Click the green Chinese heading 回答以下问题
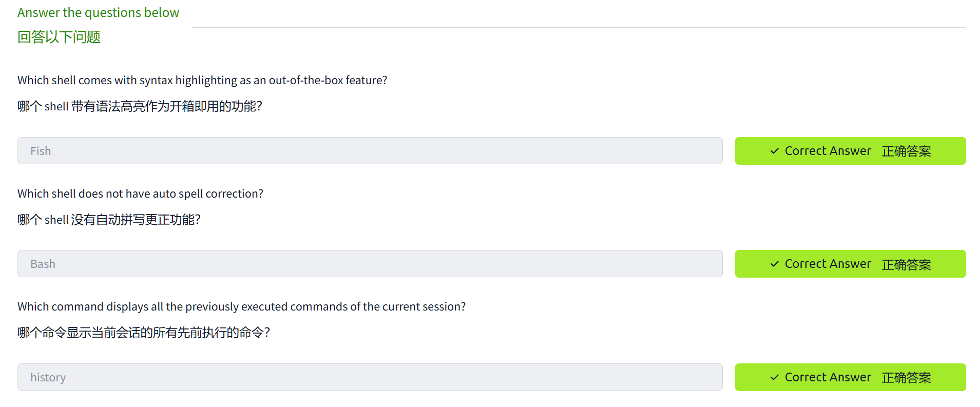980x407 pixels. (59, 37)
